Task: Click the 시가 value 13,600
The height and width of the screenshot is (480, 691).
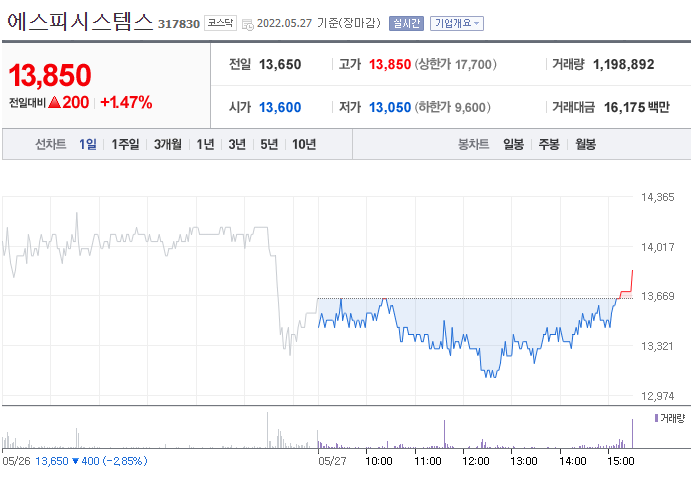Action: click(x=280, y=108)
